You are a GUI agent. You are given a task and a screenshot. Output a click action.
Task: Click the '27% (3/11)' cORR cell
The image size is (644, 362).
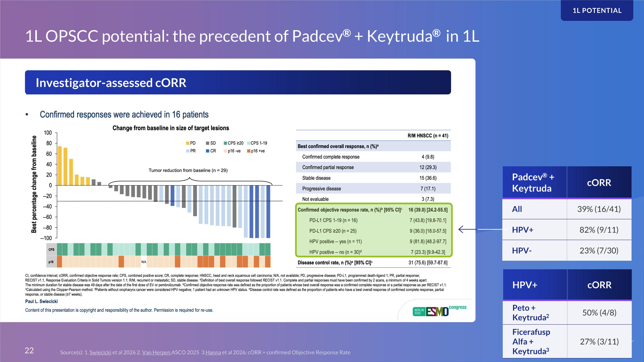click(599, 342)
